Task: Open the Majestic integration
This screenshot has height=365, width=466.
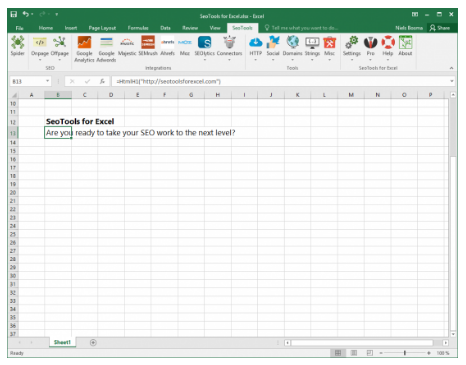Action: pyautogui.click(x=127, y=46)
